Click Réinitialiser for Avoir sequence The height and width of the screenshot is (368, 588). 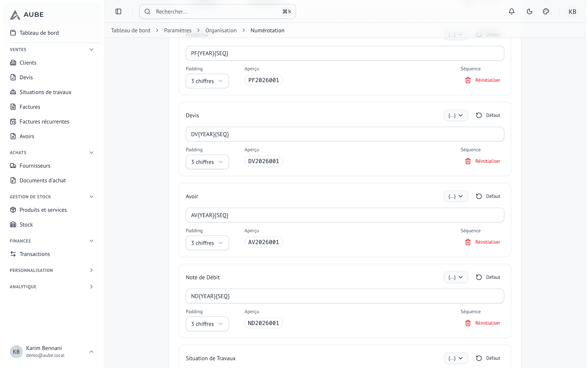483,242
